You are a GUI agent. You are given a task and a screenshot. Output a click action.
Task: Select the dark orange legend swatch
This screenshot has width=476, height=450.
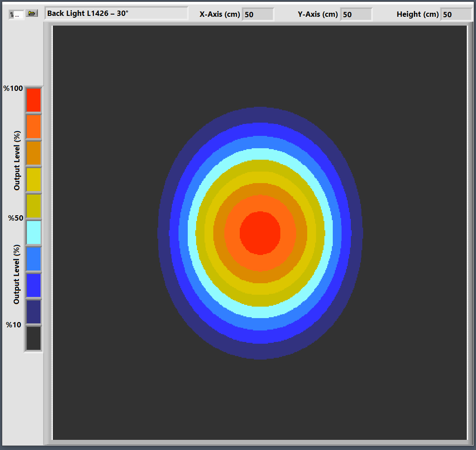click(33, 153)
